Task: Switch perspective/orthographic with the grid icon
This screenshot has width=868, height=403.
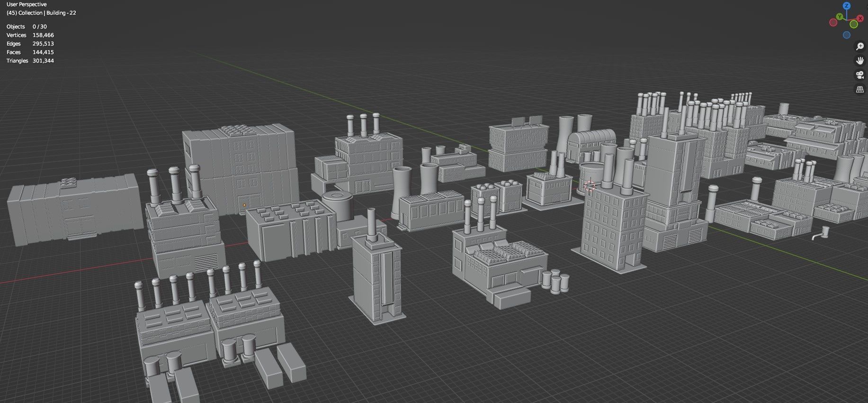Action: pyautogui.click(x=859, y=89)
